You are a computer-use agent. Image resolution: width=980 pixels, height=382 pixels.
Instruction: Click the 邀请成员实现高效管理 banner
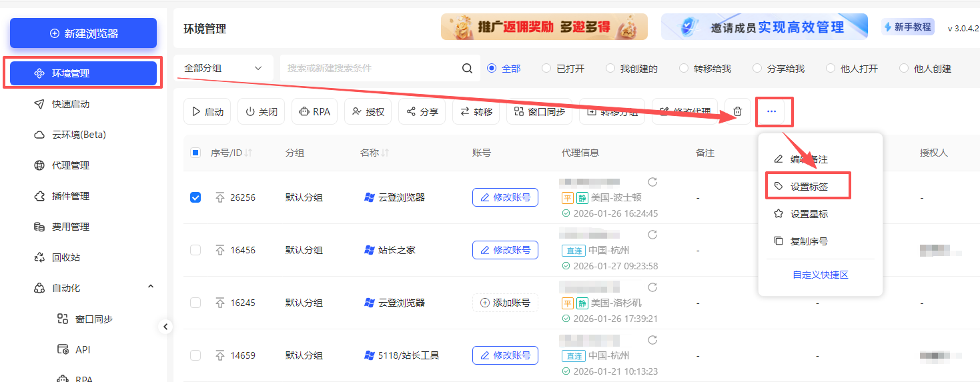765,27
